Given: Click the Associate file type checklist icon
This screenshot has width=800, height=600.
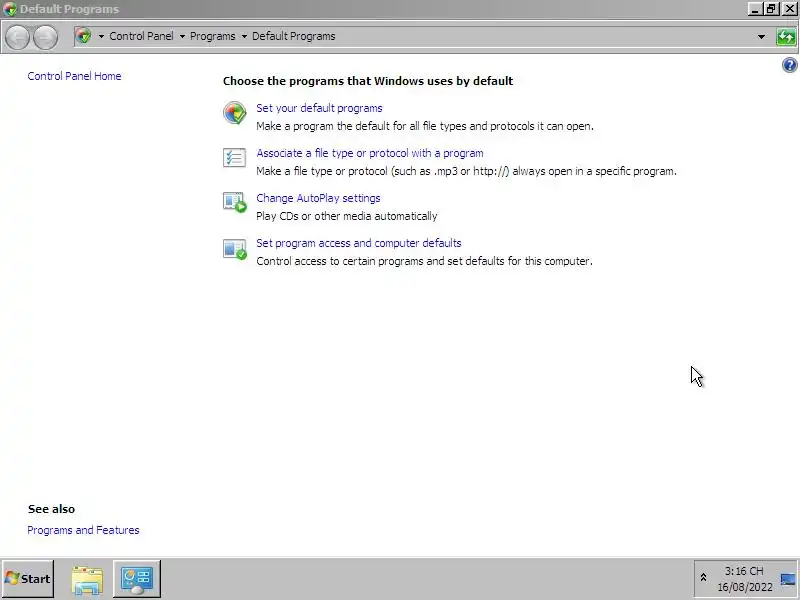Looking at the screenshot, I should point(235,157).
